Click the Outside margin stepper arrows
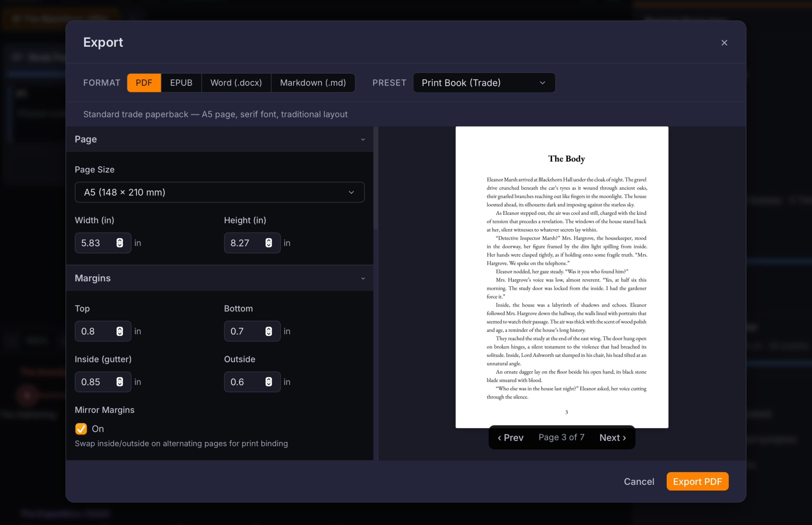The width and height of the screenshot is (812, 525). point(269,382)
